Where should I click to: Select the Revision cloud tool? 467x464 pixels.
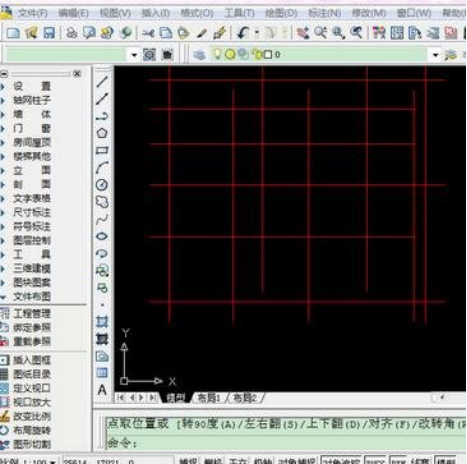[102, 202]
